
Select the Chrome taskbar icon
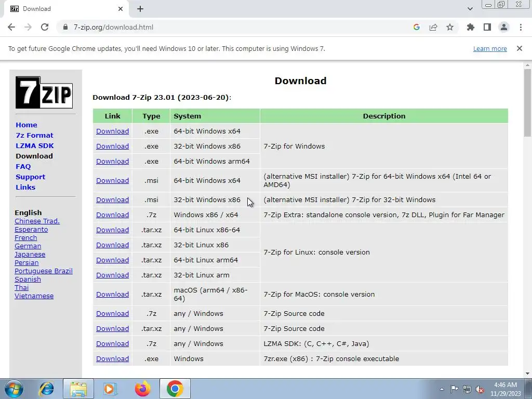pyautogui.click(x=175, y=389)
